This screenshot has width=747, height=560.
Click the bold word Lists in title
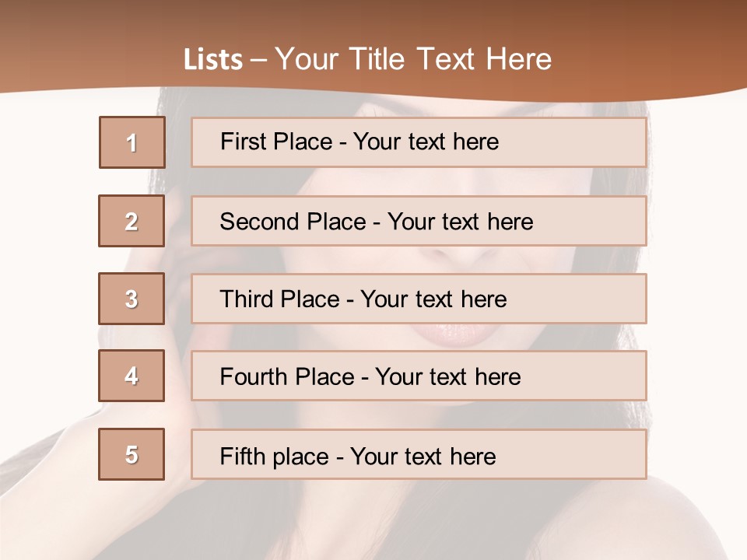(213, 59)
